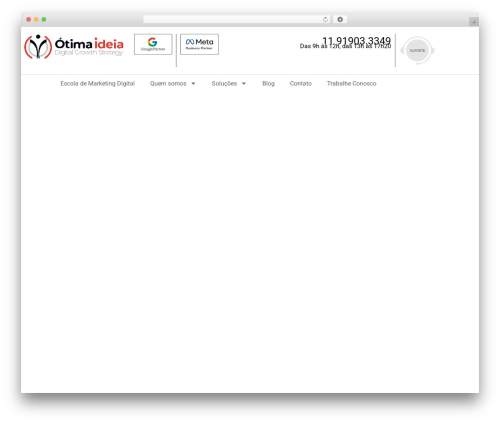Click the business hours text under the phone number
Viewport: 500px width, 423px height.
(x=345, y=46)
